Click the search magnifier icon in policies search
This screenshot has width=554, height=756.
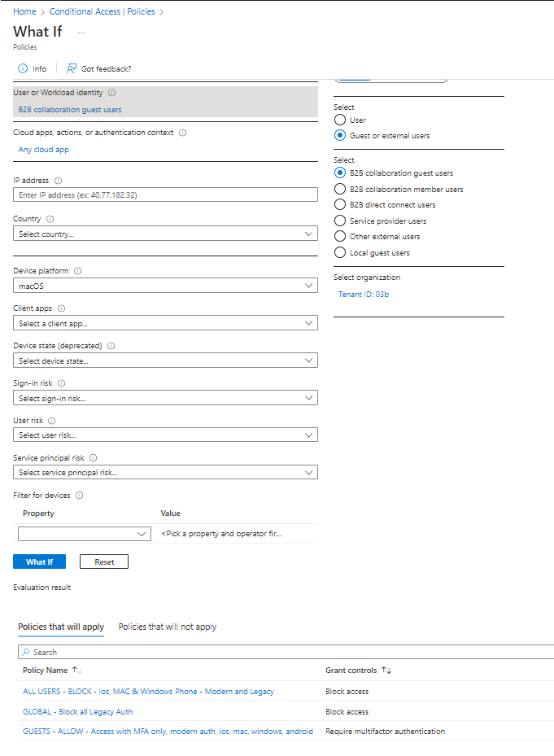[x=26, y=652]
